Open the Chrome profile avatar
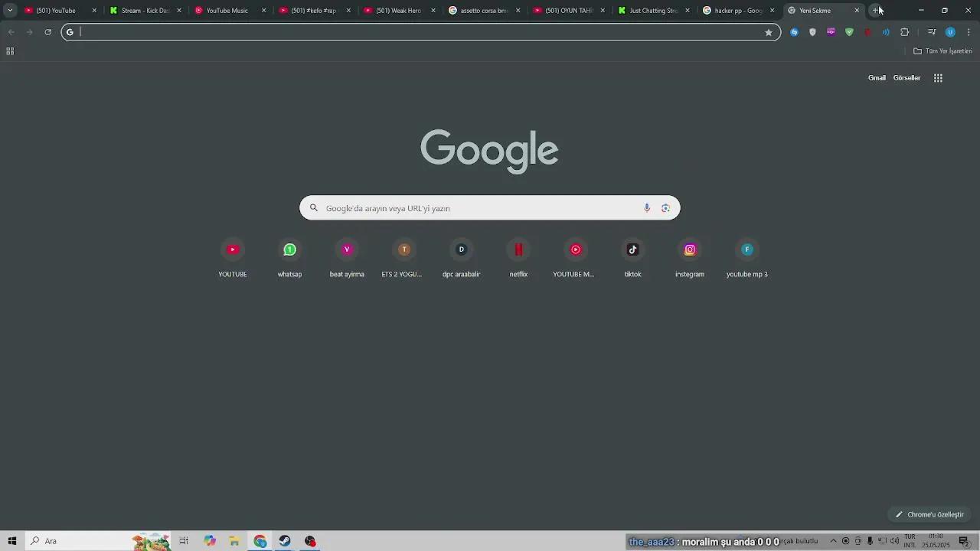Viewport: 980px width, 551px height. (x=950, y=32)
